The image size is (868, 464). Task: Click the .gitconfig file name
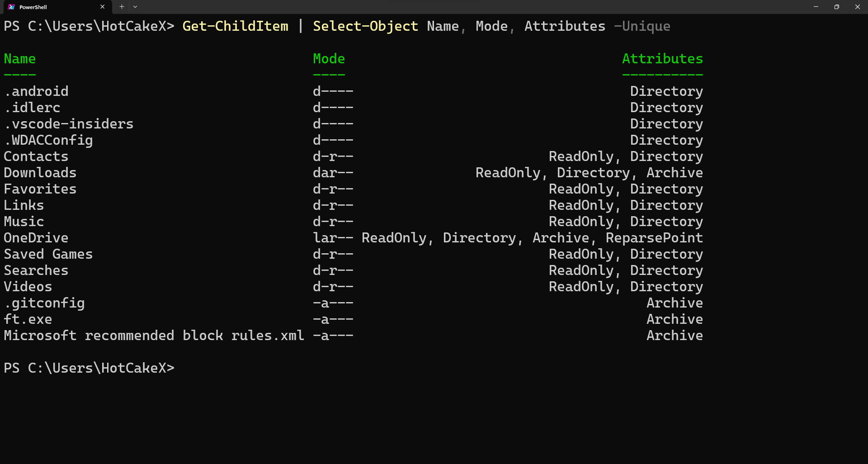44,303
